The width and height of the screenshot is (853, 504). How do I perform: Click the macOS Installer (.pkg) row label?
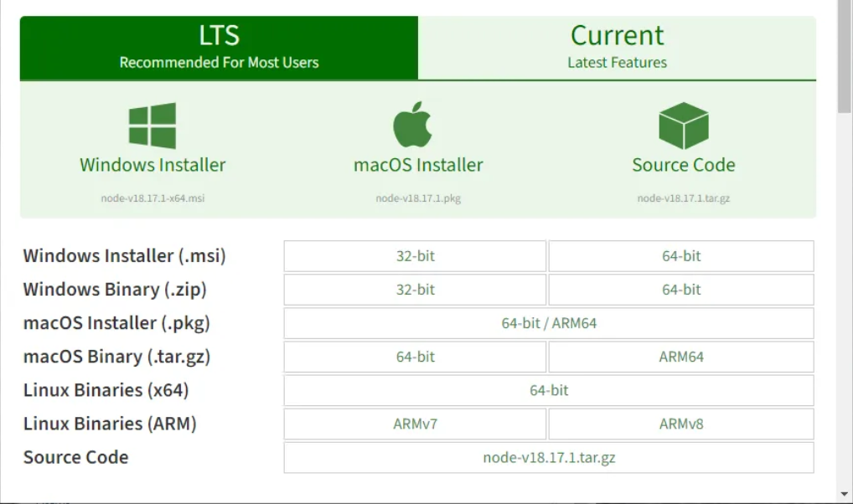[x=116, y=323]
